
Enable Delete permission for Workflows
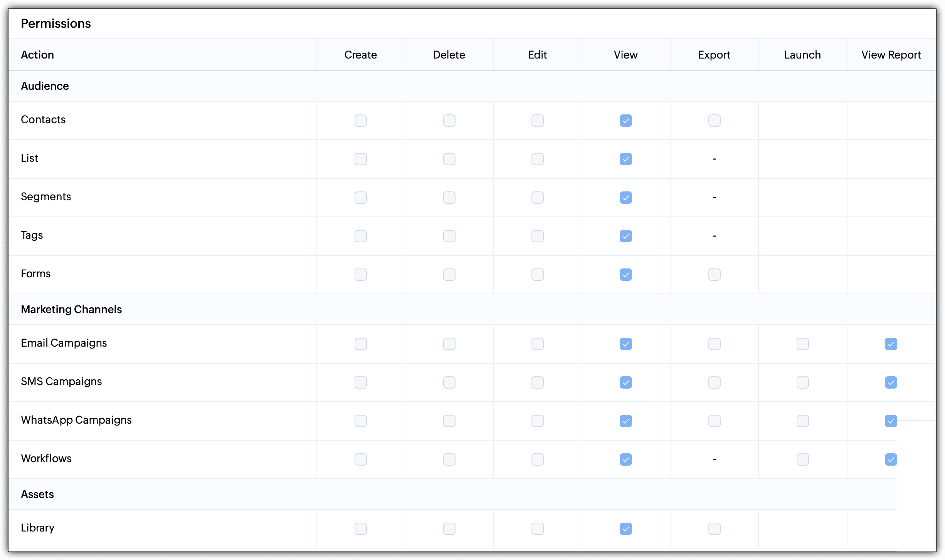[x=449, y=459]
